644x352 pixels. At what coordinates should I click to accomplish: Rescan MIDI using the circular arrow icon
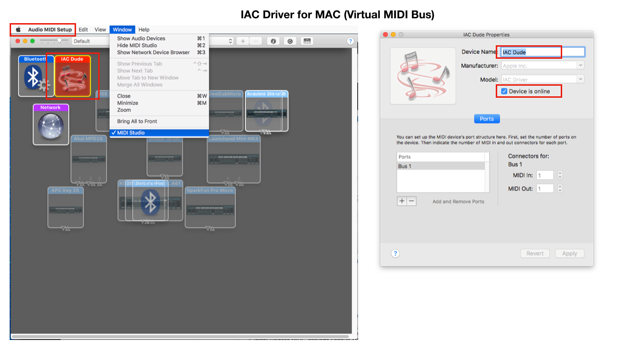pyautogui.click(x=290, y=41)
